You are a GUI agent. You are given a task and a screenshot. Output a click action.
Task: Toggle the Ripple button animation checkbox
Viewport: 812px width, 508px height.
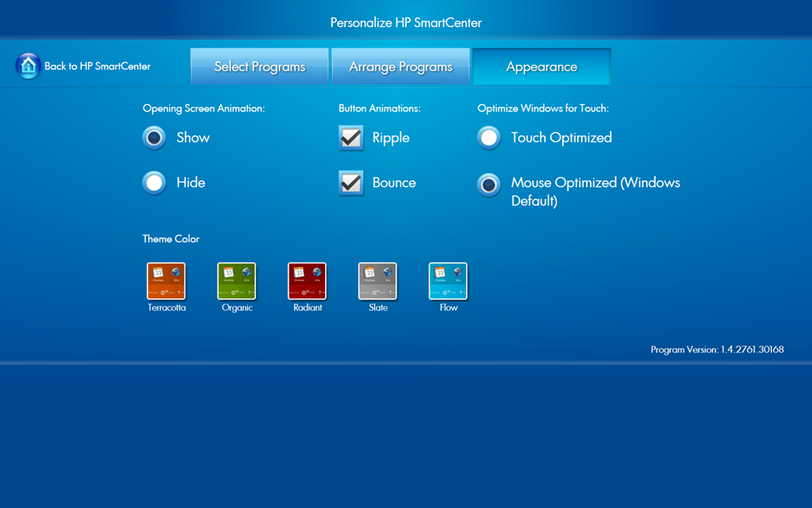(x=351, y=138)
